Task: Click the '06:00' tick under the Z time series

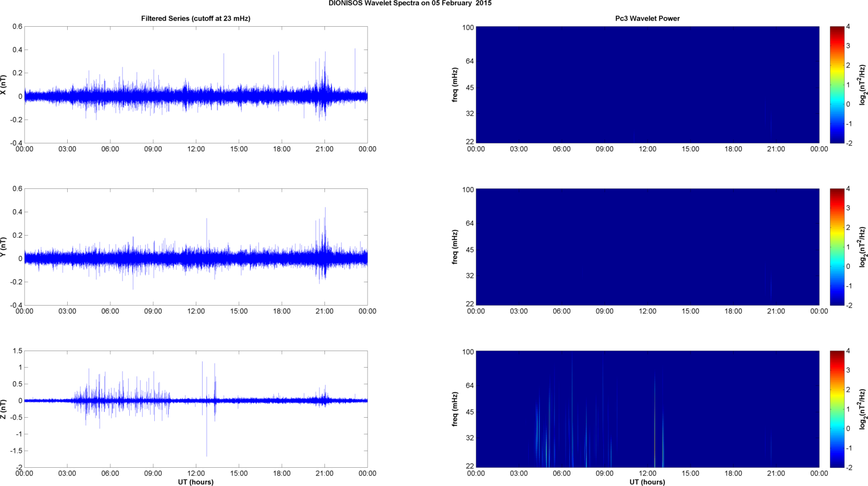Action: (x=110, y=473)
